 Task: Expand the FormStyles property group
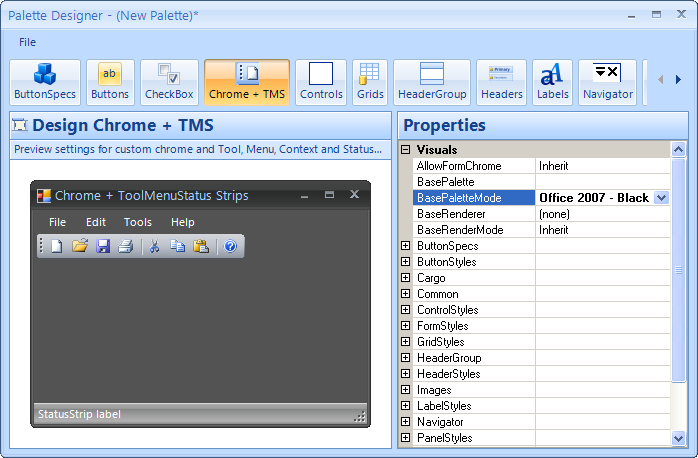coord(406,326)
